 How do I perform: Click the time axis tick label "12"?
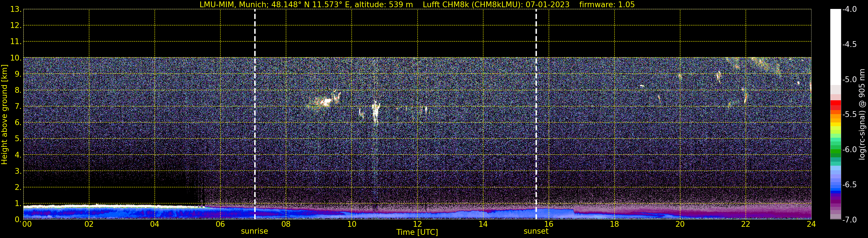[417, 224]
